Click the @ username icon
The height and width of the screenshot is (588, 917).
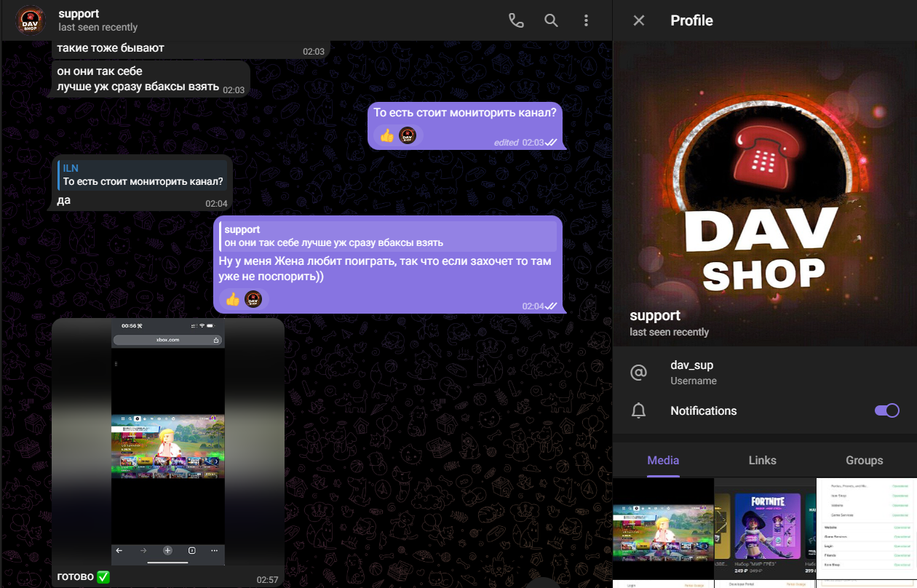[639, 372]
